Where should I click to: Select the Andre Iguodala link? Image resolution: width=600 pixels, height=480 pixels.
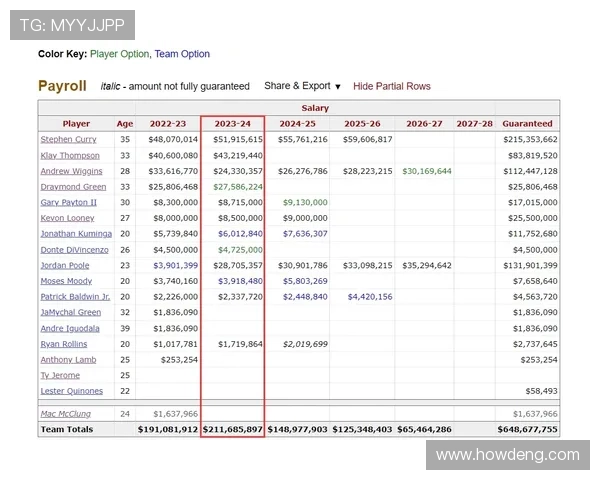(x=69, y=329)
